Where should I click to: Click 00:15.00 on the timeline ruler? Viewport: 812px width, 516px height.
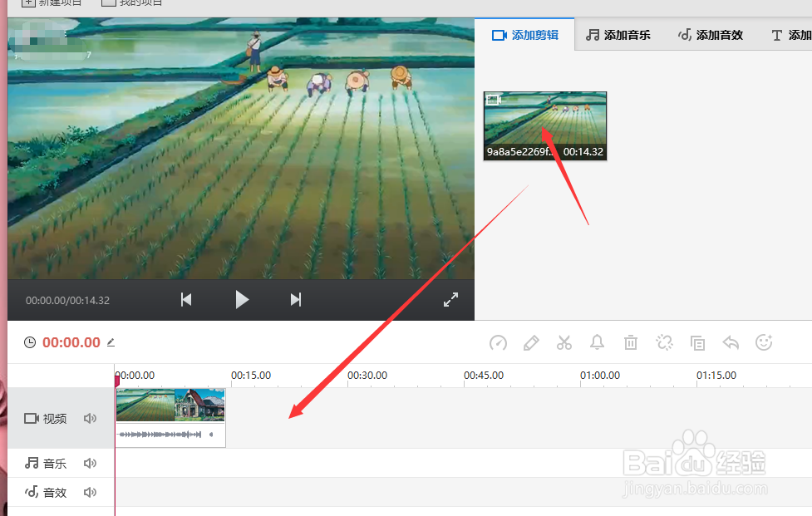[251, 376]
